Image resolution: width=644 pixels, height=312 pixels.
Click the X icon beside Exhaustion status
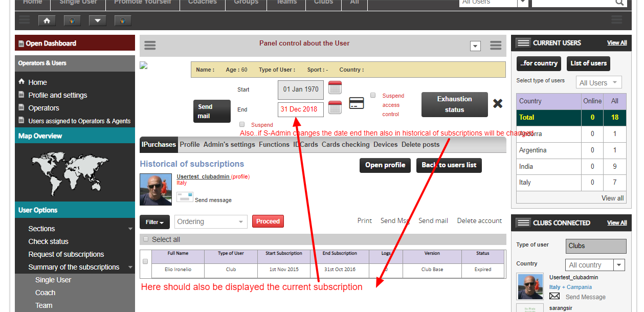pos(498,104)
